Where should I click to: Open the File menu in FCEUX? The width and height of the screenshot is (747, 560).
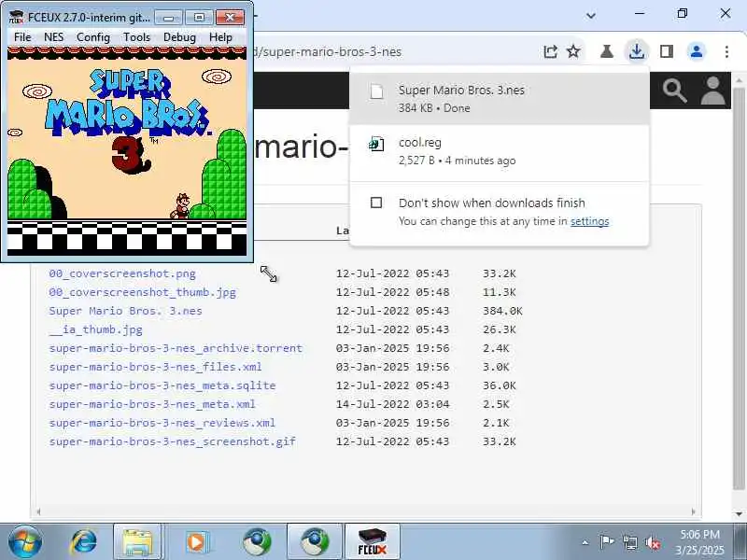[x=22, y=37]
